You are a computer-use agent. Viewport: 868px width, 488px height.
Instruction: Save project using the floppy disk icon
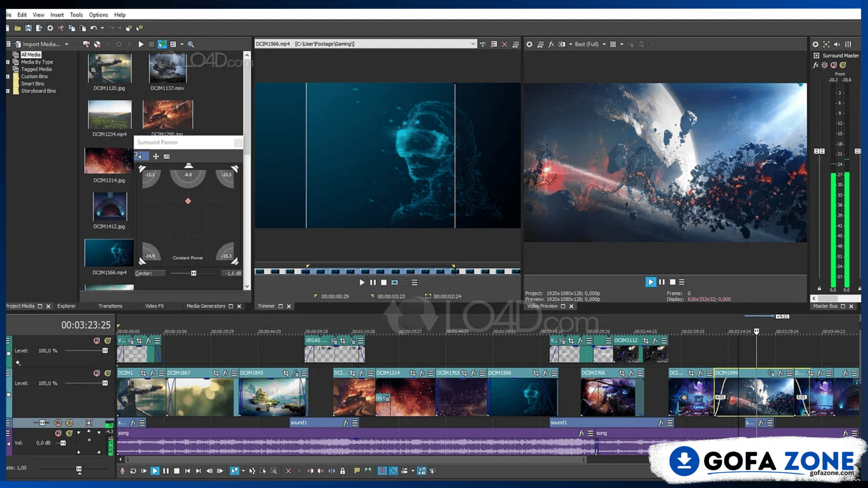28,28
